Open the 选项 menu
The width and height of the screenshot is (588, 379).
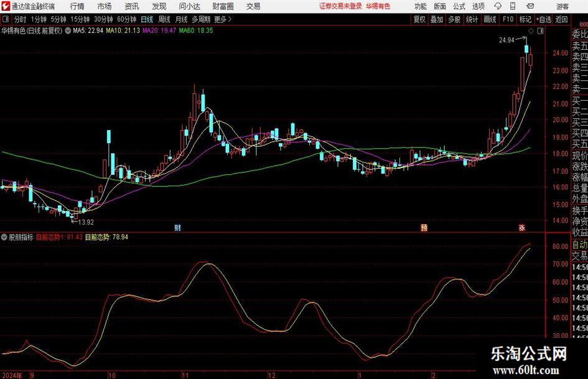[478, 6]
